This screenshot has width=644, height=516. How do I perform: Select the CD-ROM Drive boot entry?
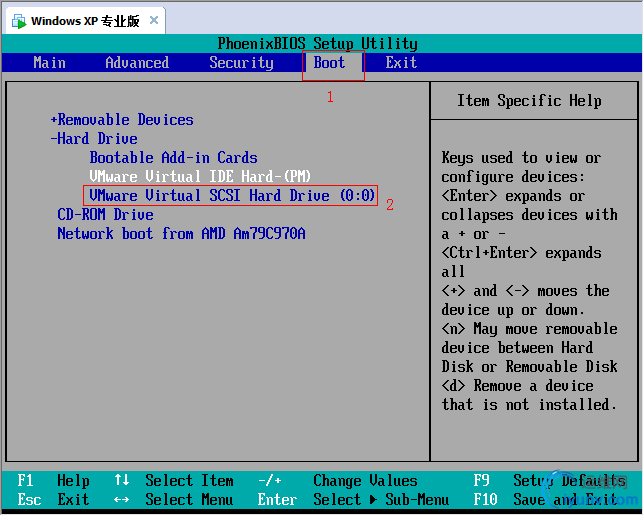pyautogui.click(x=106, y=214)
